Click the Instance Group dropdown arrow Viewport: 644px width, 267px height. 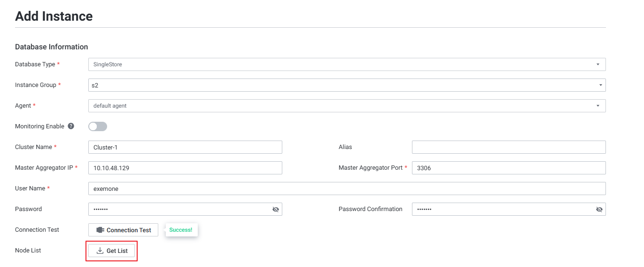600,85
